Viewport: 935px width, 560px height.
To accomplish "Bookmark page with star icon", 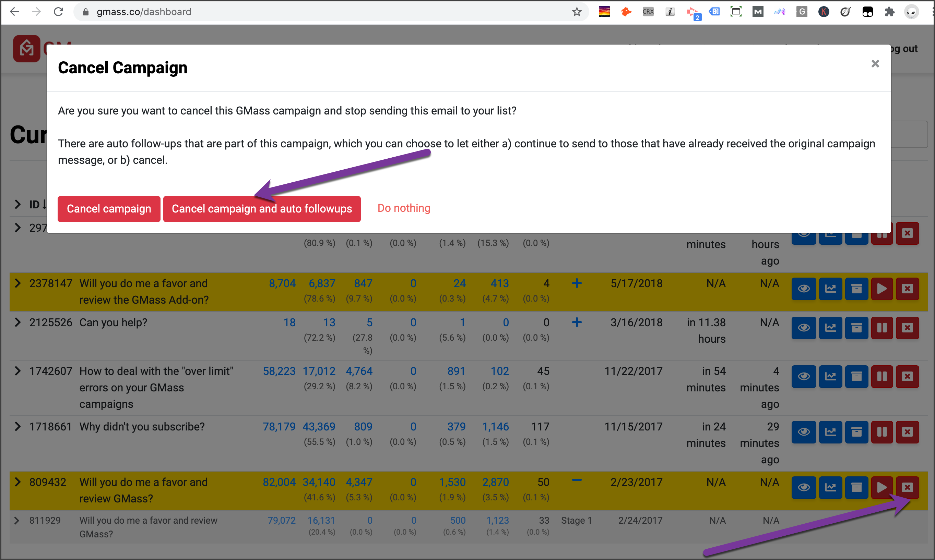I will click(576, 12).
